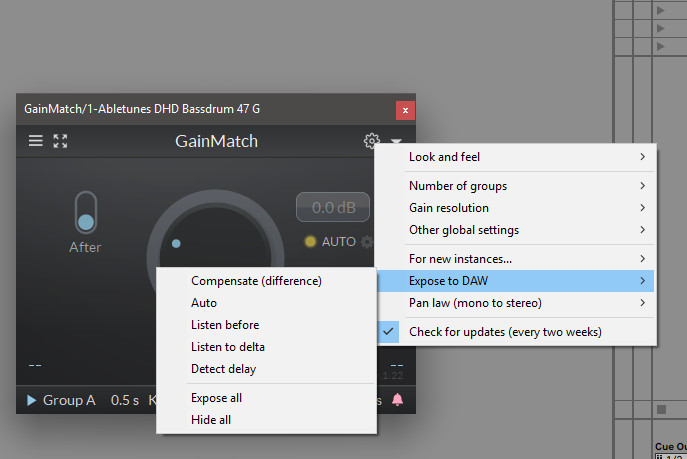The image size is (687, 459).
Task: Launch the top scene play triangle
Action: pyautogui.click(x=659, y=9)
